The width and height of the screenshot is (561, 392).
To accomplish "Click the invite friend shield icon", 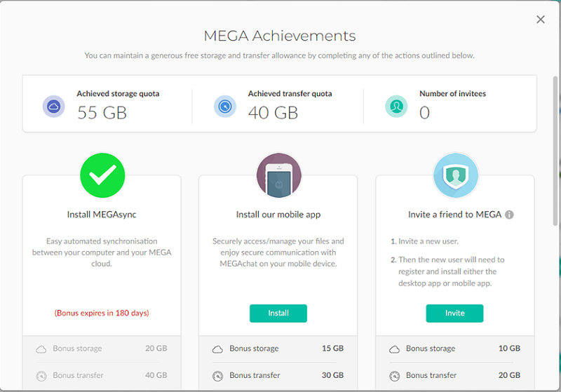I will coord(455,175).
